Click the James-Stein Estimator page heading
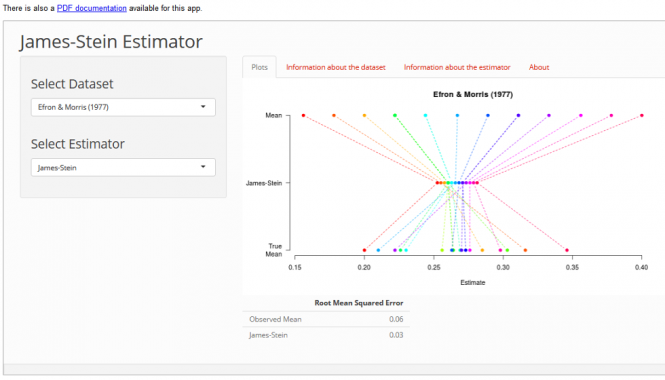The width and height of the screenshot is (665, 380). coord(111,42)
